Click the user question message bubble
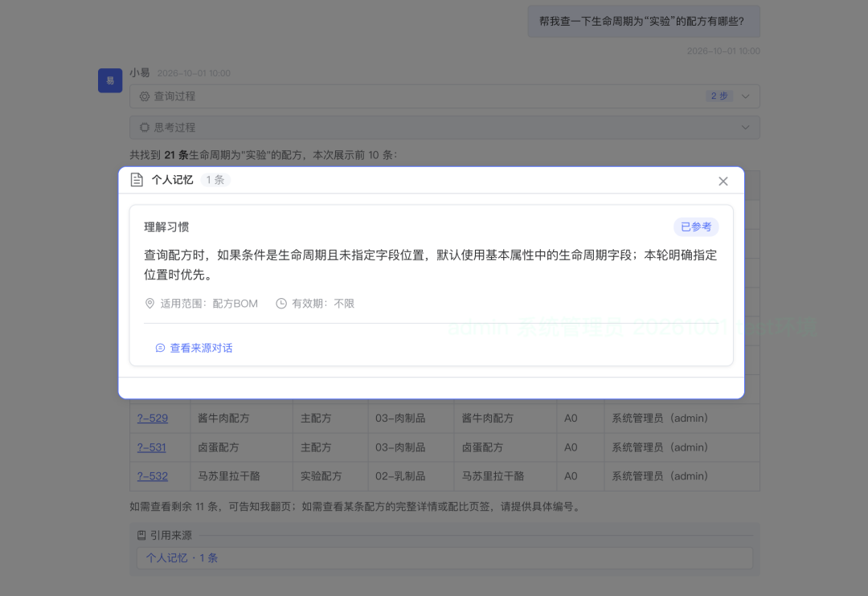This screenshot has height=596, width=868. tap(644, 22)
